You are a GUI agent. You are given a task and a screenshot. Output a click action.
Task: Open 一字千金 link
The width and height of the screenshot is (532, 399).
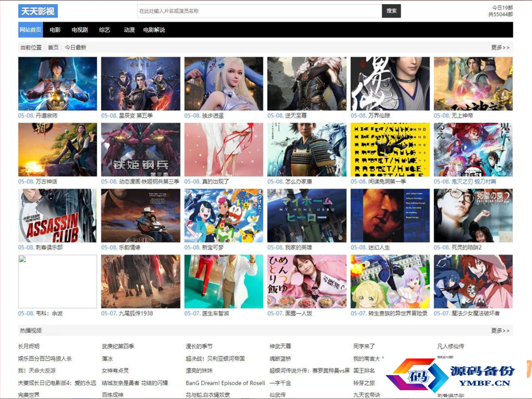(x=280, y=383)
